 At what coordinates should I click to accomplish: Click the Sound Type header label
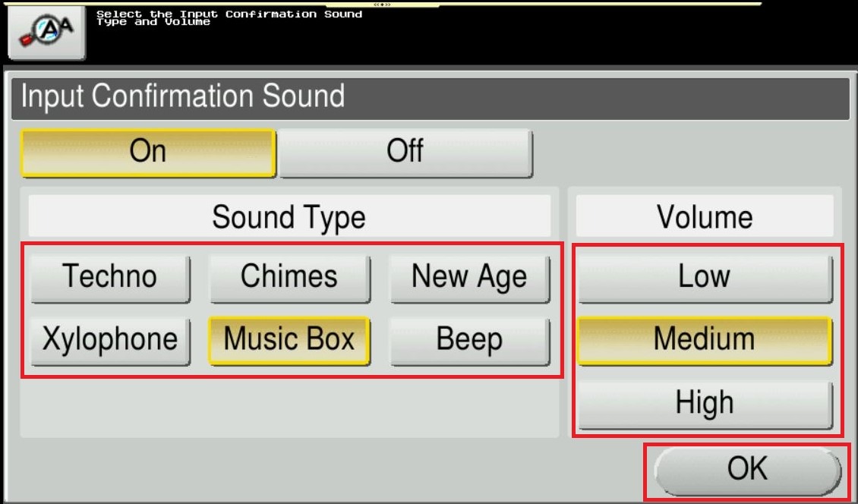point(289,217)
